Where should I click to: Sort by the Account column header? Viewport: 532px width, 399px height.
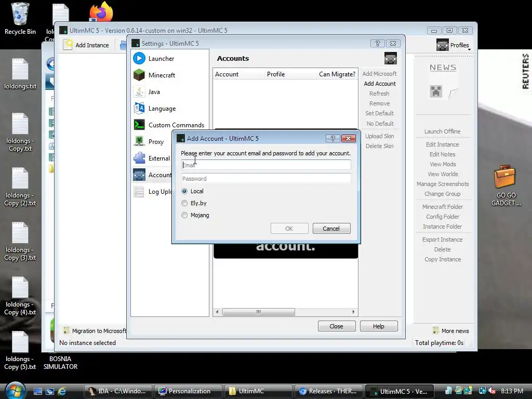tap(238, 74)
